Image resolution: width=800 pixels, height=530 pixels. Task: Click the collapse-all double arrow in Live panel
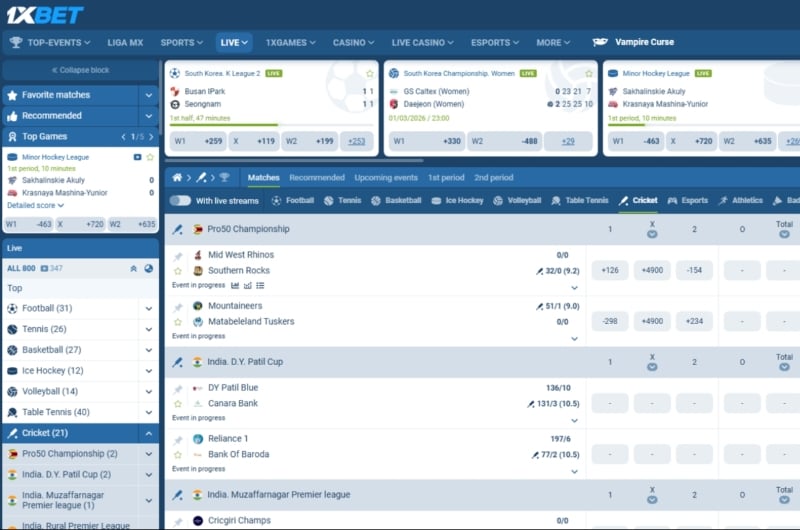[134, 268]
